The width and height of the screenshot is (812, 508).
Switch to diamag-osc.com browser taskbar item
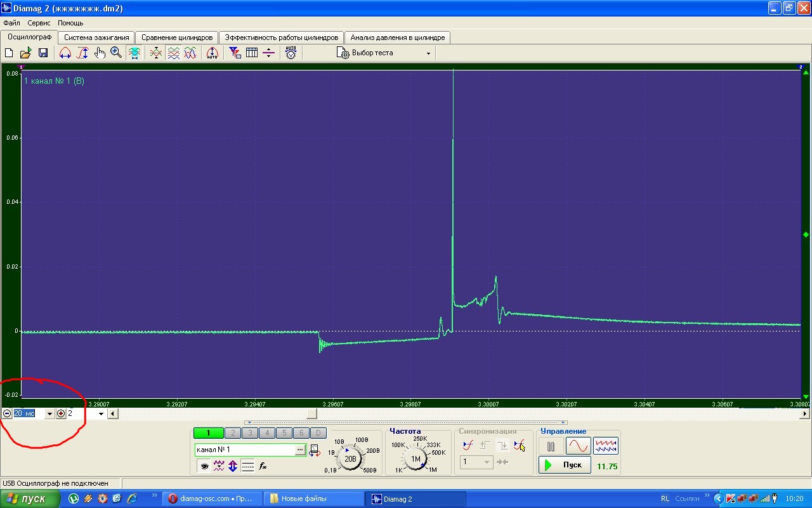pos(211,499)
